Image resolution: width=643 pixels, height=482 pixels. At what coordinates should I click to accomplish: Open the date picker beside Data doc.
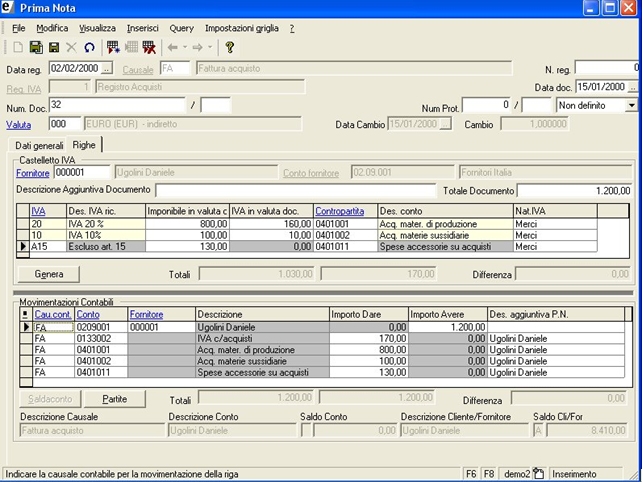631,87
